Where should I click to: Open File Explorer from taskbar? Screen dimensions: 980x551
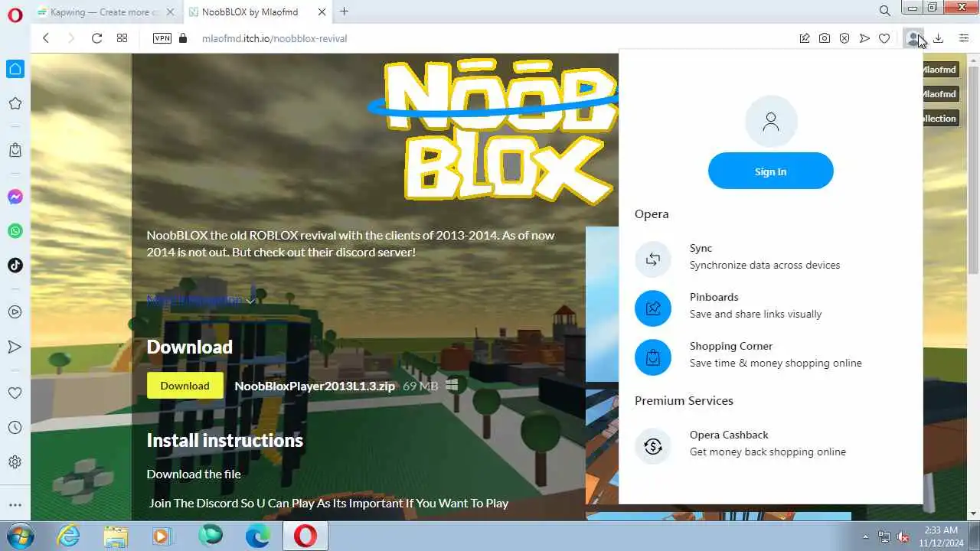pyautogui.click(x=116, y=536)
